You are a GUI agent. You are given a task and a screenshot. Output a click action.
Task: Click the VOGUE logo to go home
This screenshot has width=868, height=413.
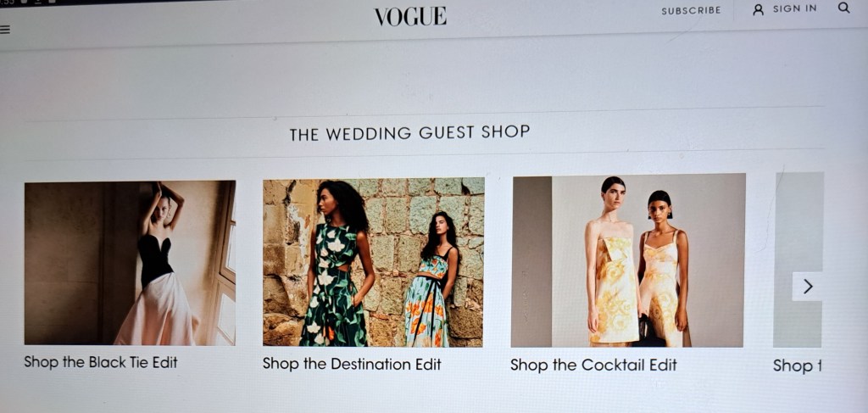[410, 16]
